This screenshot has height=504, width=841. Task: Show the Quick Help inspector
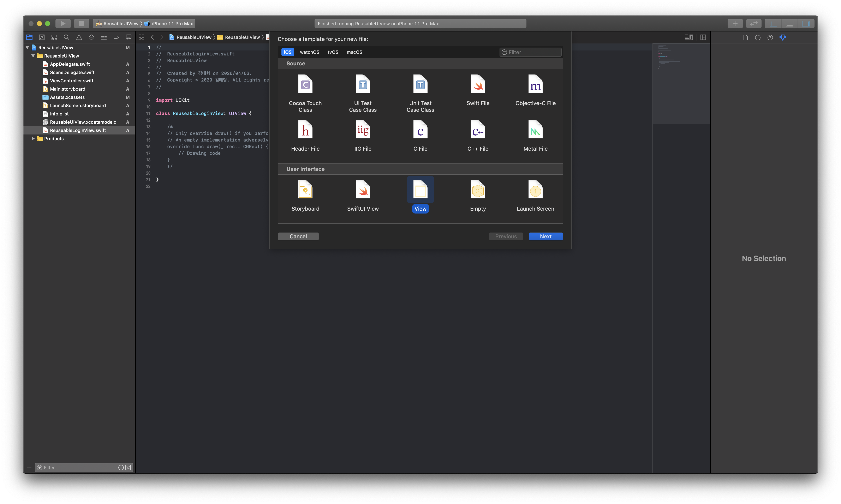point(770,37)
